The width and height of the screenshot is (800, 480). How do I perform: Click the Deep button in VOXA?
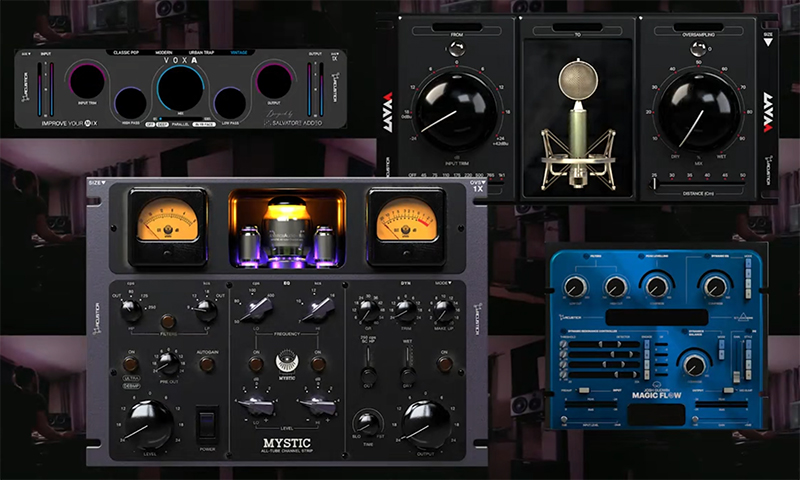tap(162, 124)
